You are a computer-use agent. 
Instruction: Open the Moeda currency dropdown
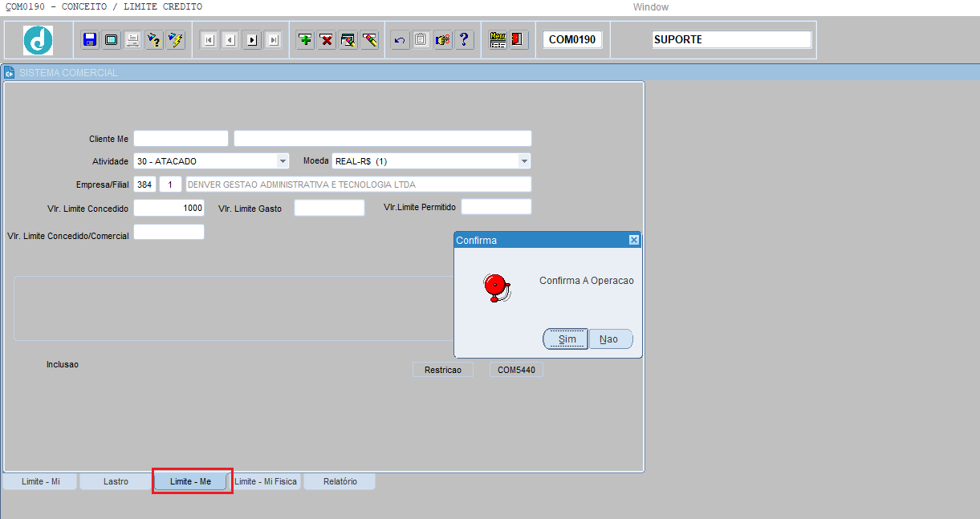pos(524,161)
